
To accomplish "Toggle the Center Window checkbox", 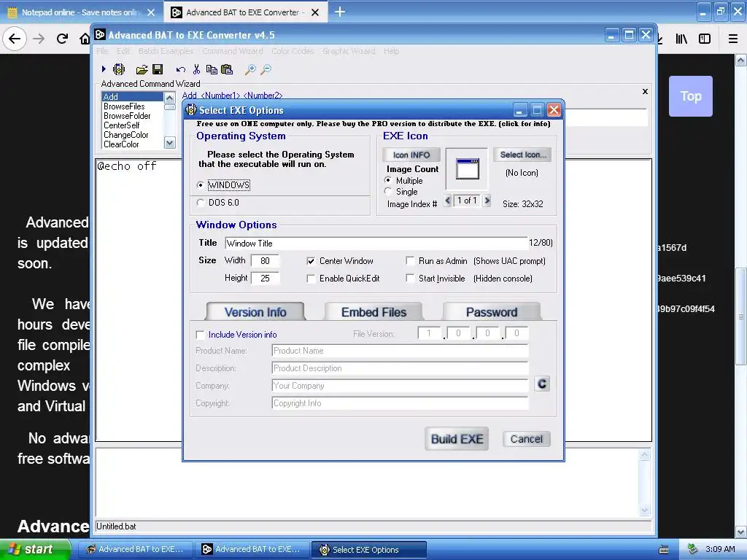I will [x=311, y=261].
